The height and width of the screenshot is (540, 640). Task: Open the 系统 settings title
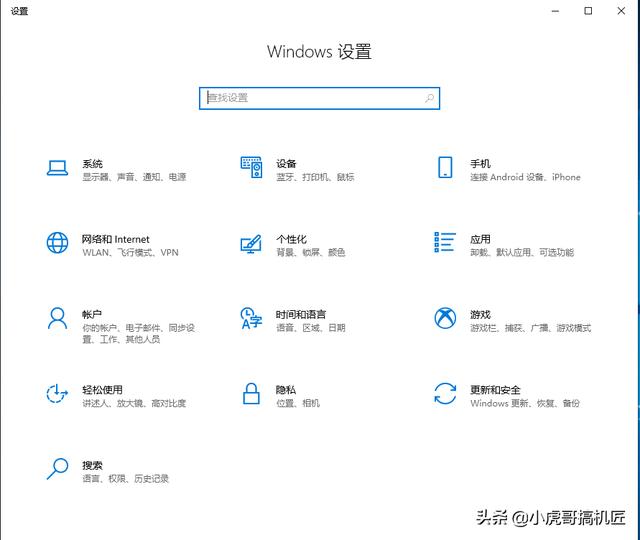[92, 164]
